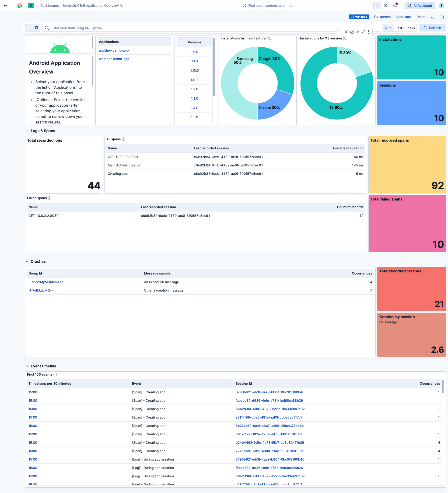Image resolution: width=448 pixels, height=493 pixels.
Task: Duplicate the dashboard
Action: (403, 17)
